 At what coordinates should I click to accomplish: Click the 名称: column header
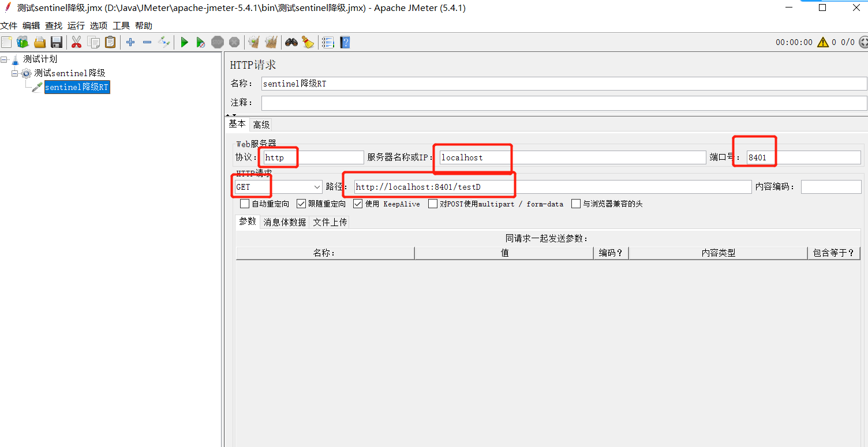pyautogui.click(x=325, y=253)
